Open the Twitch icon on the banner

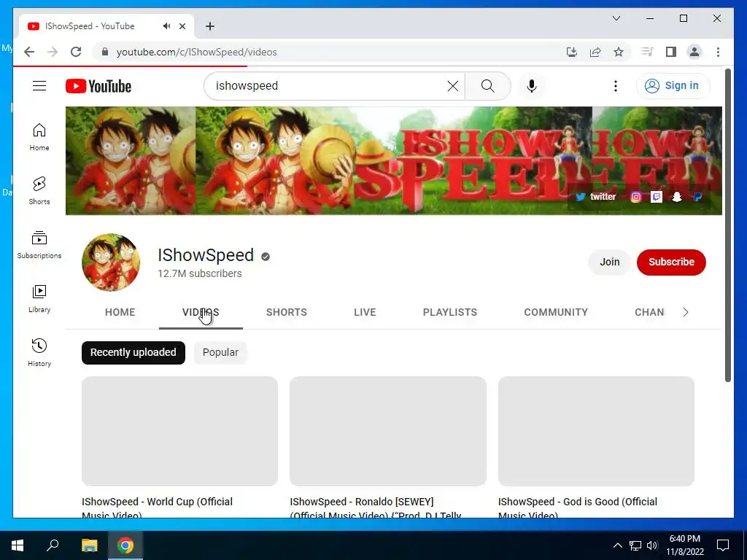tap(657, 197)
